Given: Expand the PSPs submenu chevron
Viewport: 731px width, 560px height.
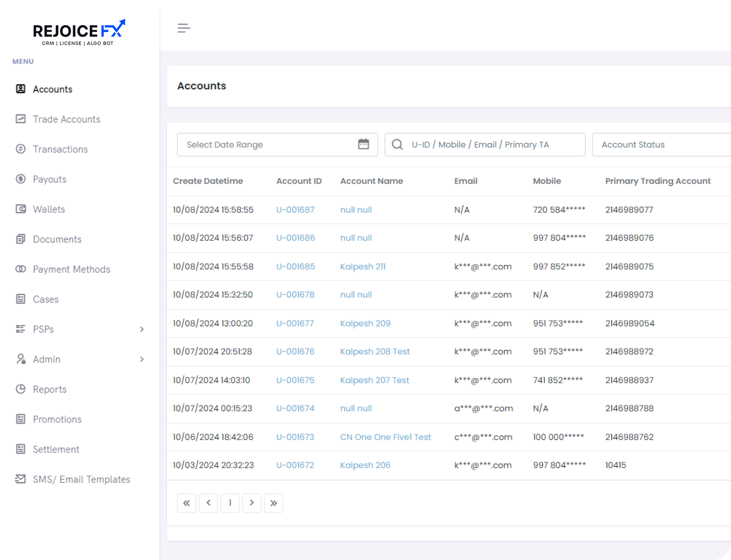Looking at the screenshot, I should 142,329.
